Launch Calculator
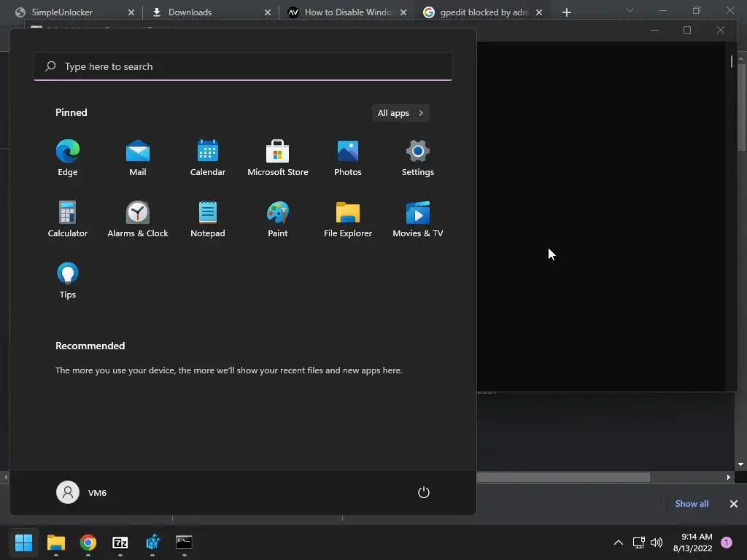The width and height of the screenshot is (747, 560). pyautogui.click(x=68, y=219)
